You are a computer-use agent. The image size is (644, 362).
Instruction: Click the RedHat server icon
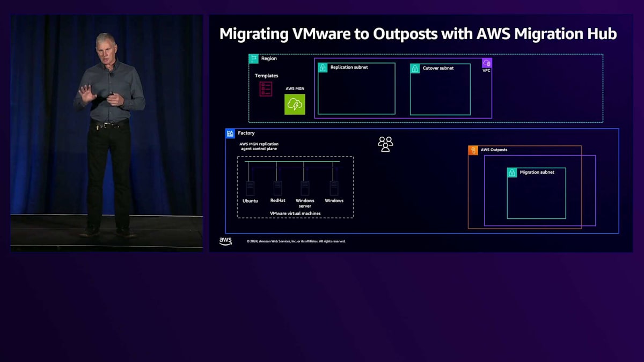point(277,188)
